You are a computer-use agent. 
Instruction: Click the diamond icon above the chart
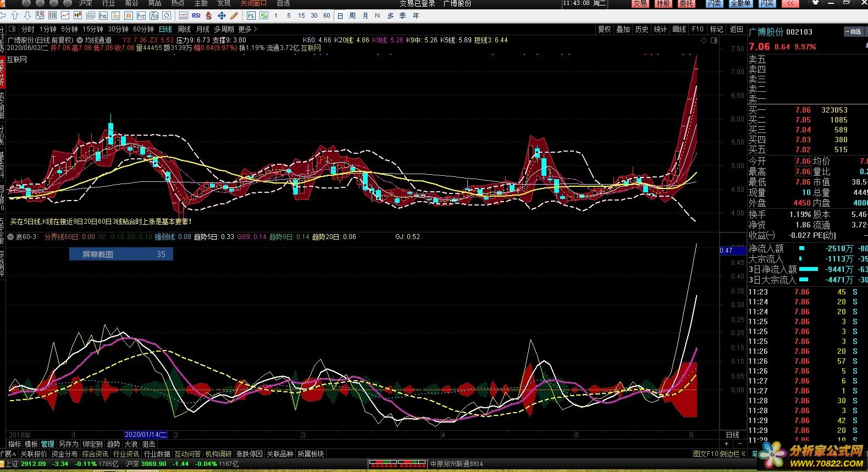click(x=703, y=40)
